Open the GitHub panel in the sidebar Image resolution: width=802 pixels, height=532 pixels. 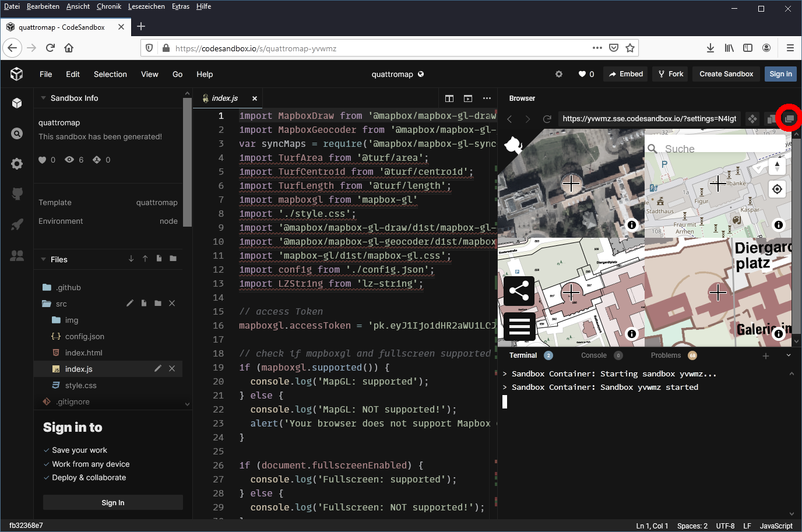click(17, 193)
